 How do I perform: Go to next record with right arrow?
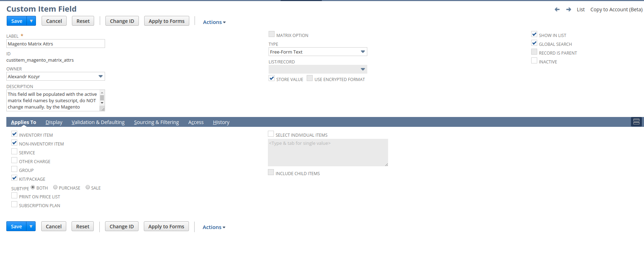569,10
